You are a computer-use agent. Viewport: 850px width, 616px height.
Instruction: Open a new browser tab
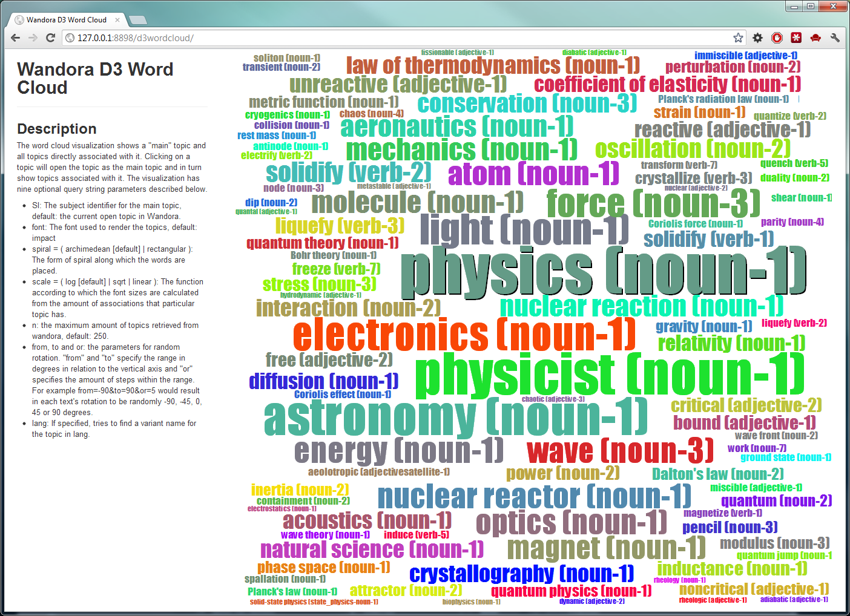click(x=138, y=19)
